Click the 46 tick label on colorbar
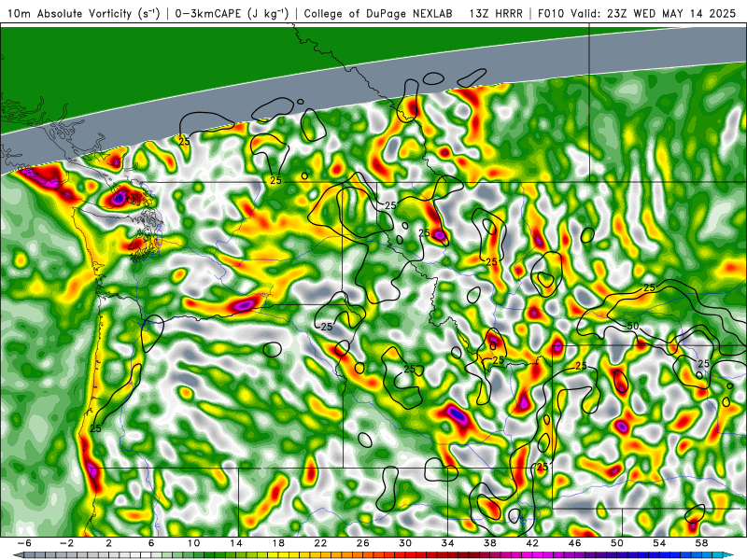This screenshot has width=747, height=560. (575, 543)
